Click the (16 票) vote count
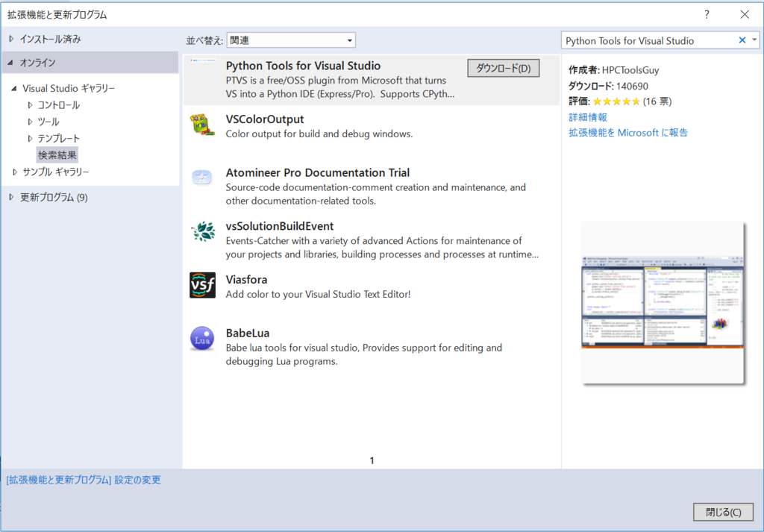Image resolution: width=764 pixels, height=532 pixels. point(657,101)
